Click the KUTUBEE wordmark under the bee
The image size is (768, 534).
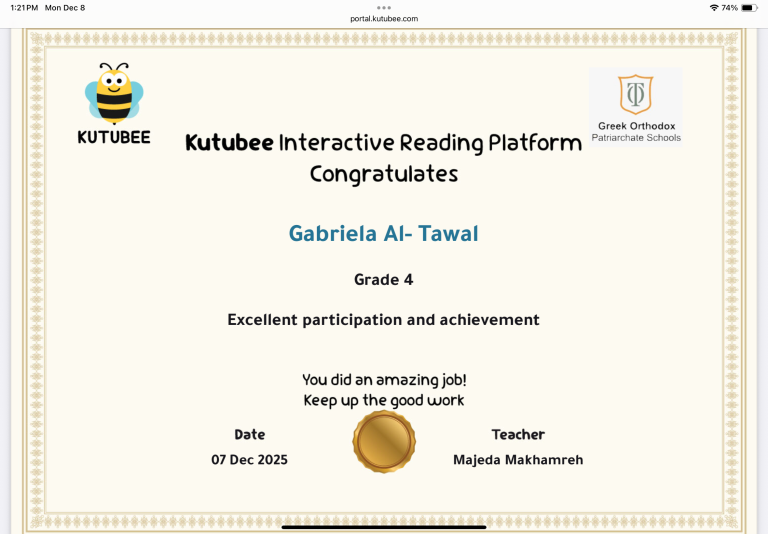coord(114,138)
